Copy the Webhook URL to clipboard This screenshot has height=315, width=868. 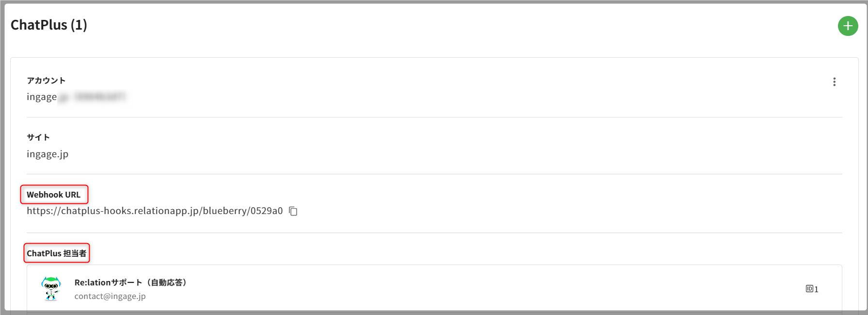[x=293, y=211]
